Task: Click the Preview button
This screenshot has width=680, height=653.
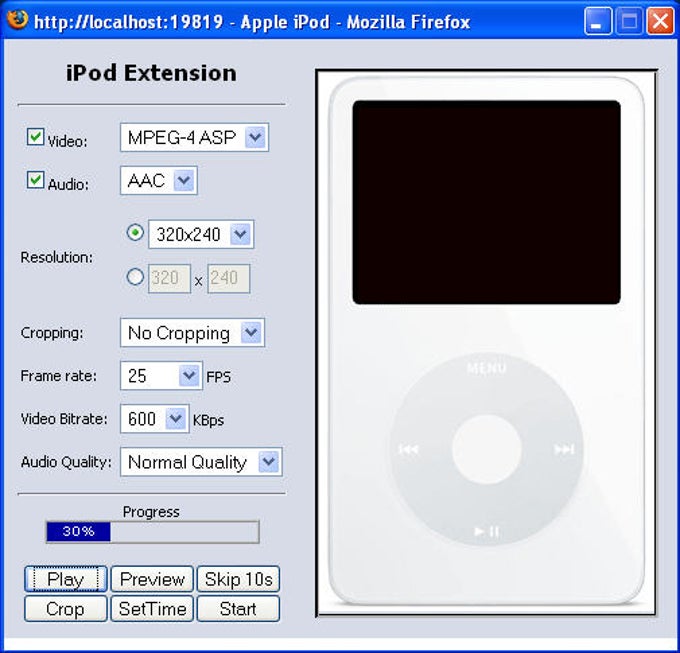Action: pos(152,579)
